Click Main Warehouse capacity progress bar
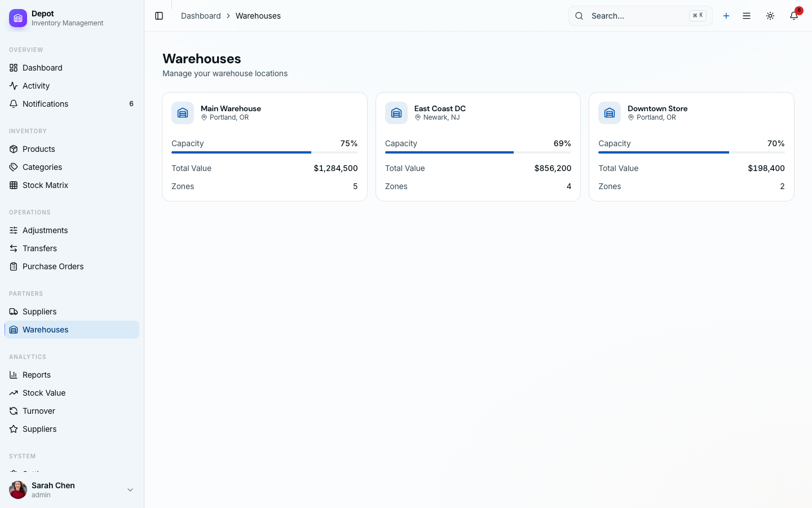Viewport: 812px width, 508px height. 264,152
